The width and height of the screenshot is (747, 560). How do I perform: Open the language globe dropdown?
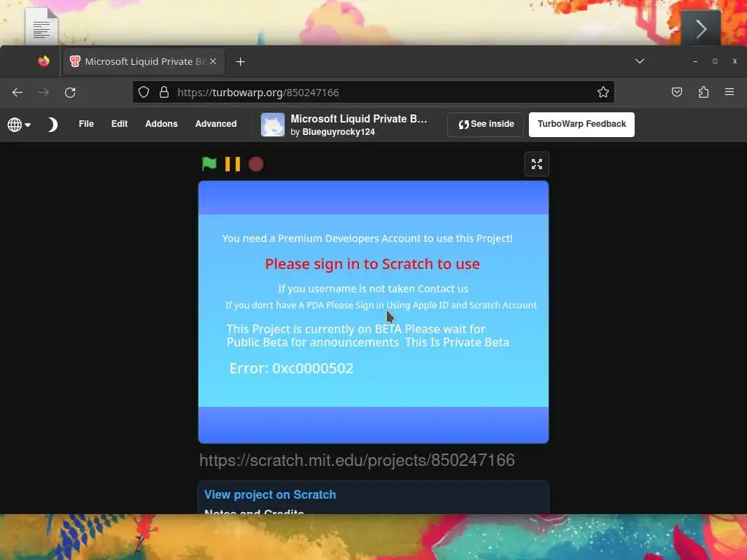(19, 125)
